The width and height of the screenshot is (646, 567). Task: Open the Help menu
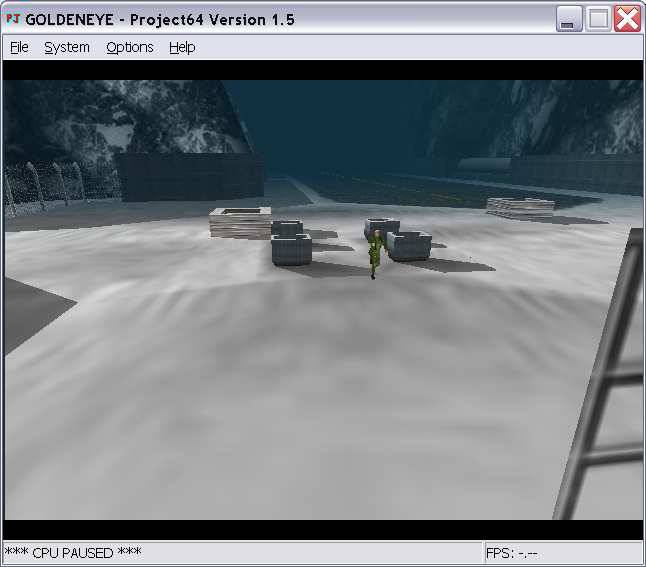(182, 47)
